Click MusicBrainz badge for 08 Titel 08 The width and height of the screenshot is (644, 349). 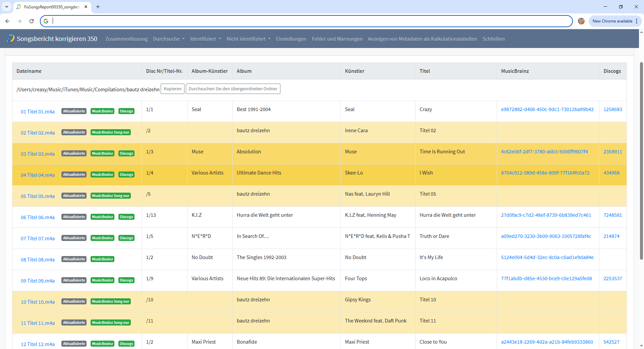pyautogui.click(x=103, y=259)
